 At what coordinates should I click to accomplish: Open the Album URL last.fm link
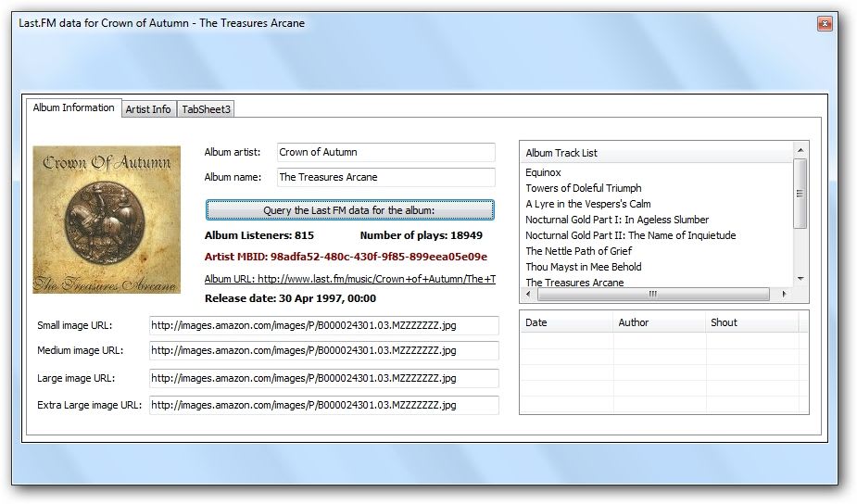[349, 279]
